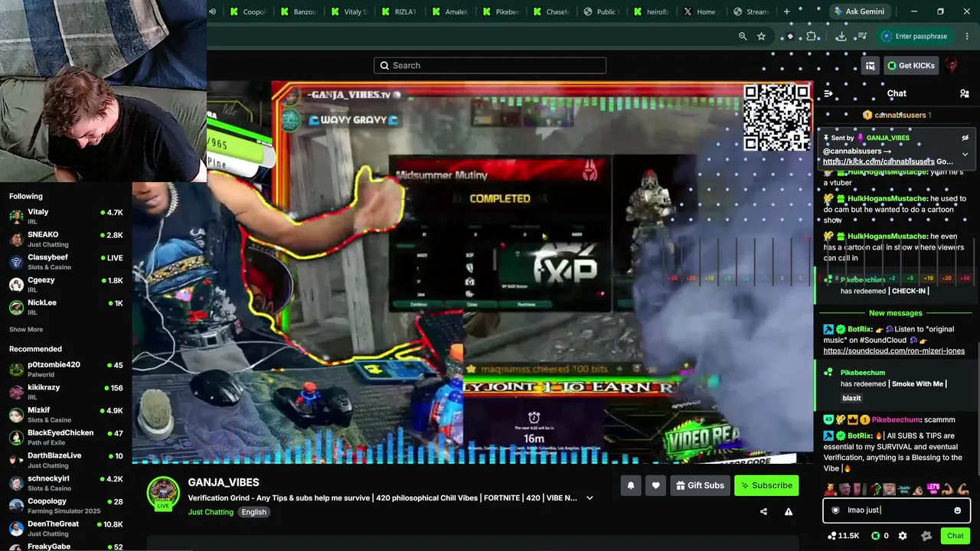
Task: Open Vitaly's channel in Following list
Action: click(x=66, y=216)
